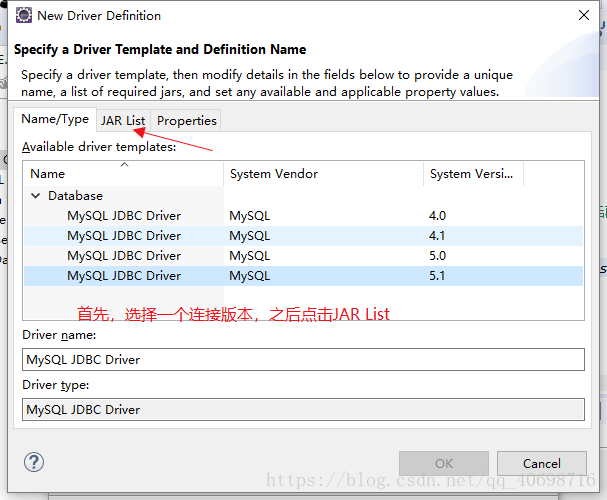Screen dimensions: 607x500
Task: Click the Driver type field
Action: (x=303, y=409)
